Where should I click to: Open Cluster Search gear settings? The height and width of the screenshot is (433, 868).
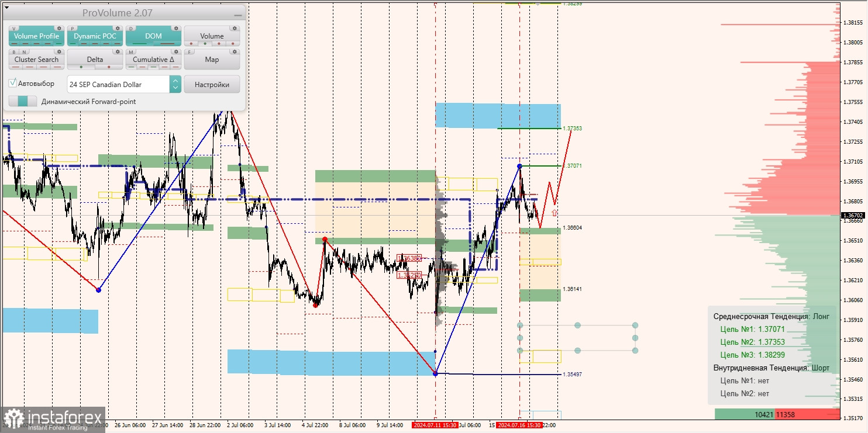click(59, 51)
